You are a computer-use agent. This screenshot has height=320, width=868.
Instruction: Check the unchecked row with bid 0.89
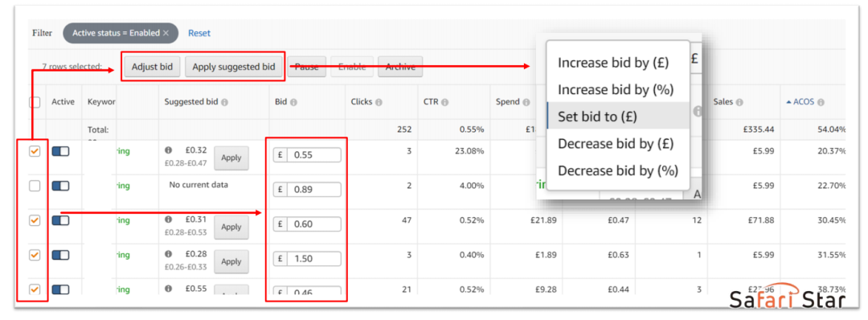click(35, 186)
